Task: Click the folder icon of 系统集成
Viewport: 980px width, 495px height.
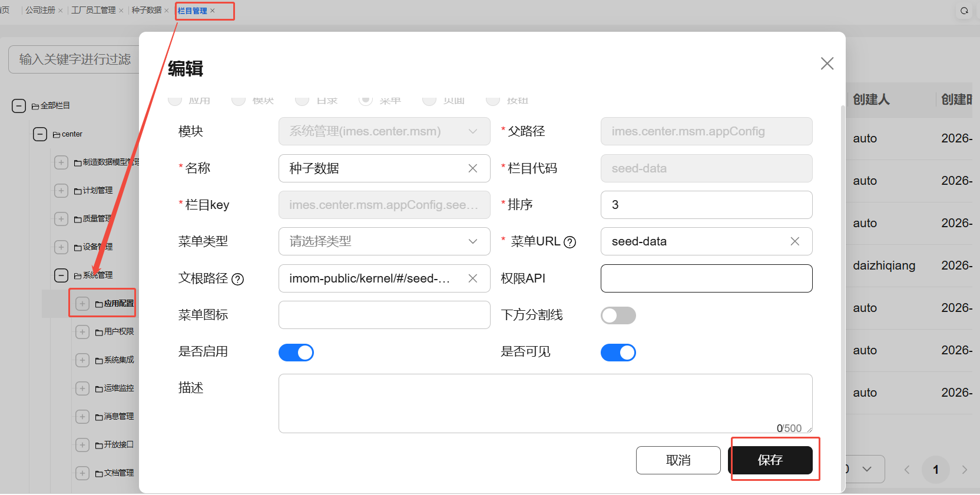Action: (99, 361)
